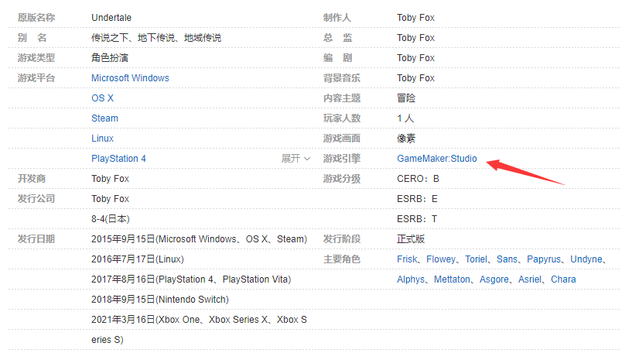Click the alias text 传说之下、地下传说、地域传说
The image size is (639, 360).
tap(156, 38)
